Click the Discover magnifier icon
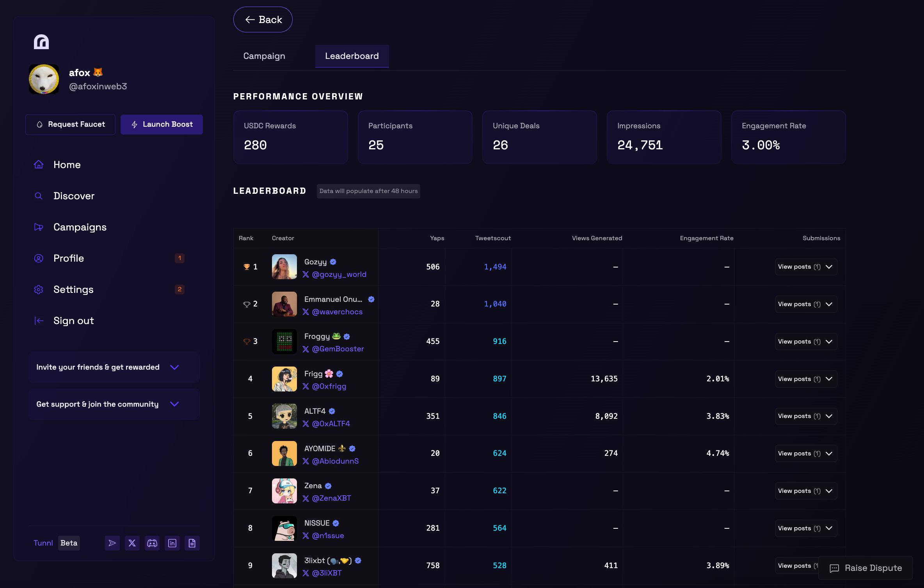 (x=39, y=196)
